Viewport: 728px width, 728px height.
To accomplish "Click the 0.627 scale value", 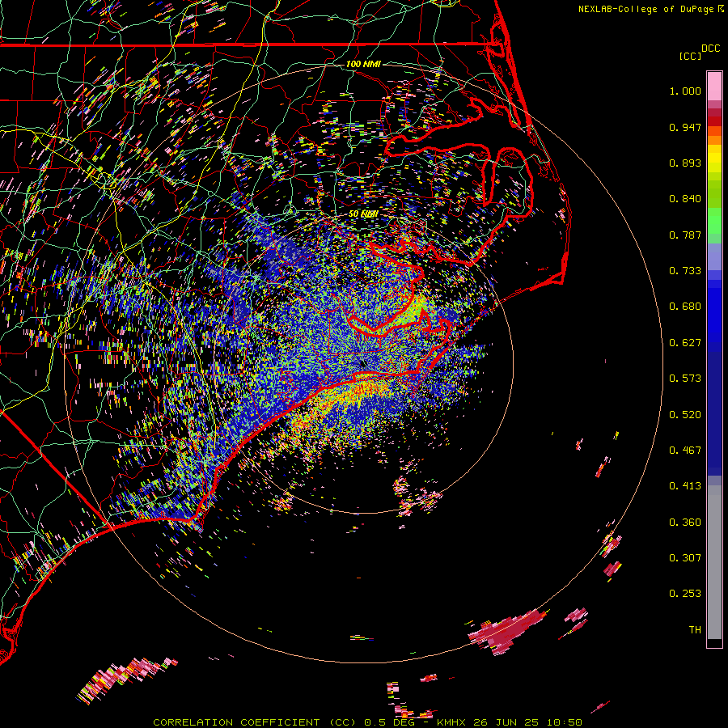I will click(x=685, y=343).
